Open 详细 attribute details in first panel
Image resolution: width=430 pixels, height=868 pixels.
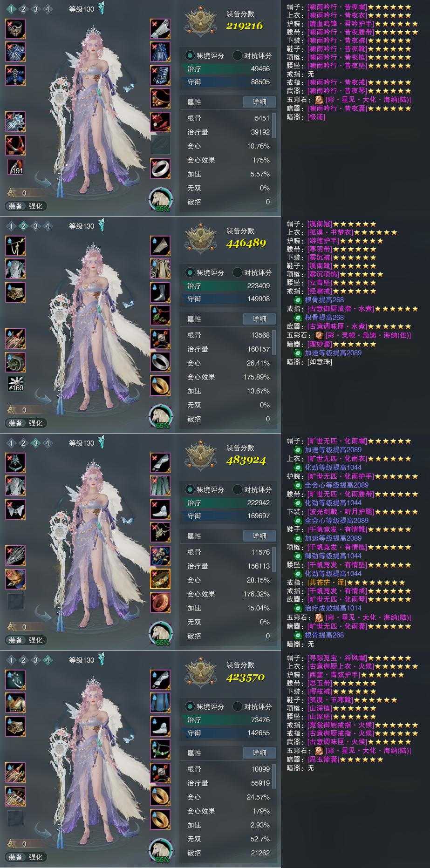(x=259, y=102)
